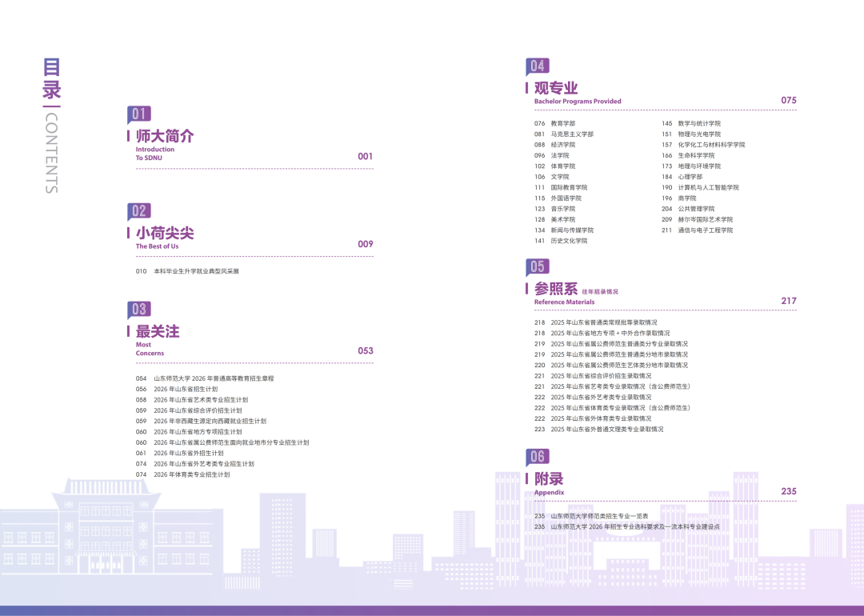Image resolution: width=864 pixels, height=616 pixels.
Task: Click the 2026 年山东省综合评价招生计划 entry
Action: coord(189,410)
